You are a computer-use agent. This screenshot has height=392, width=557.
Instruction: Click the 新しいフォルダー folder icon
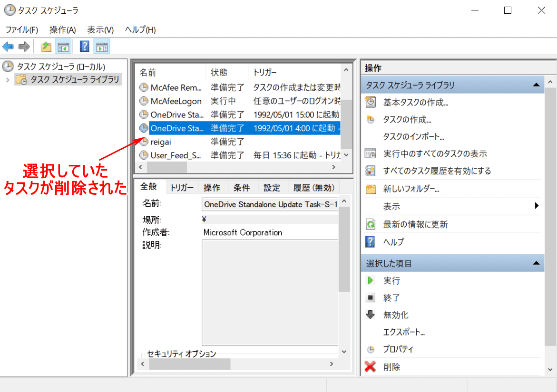coord(371,189)
